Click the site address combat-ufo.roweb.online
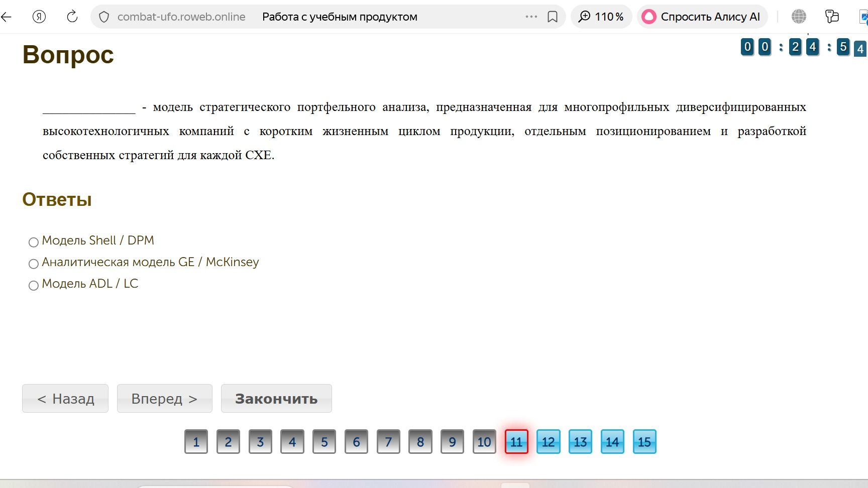 coord(181,17)
